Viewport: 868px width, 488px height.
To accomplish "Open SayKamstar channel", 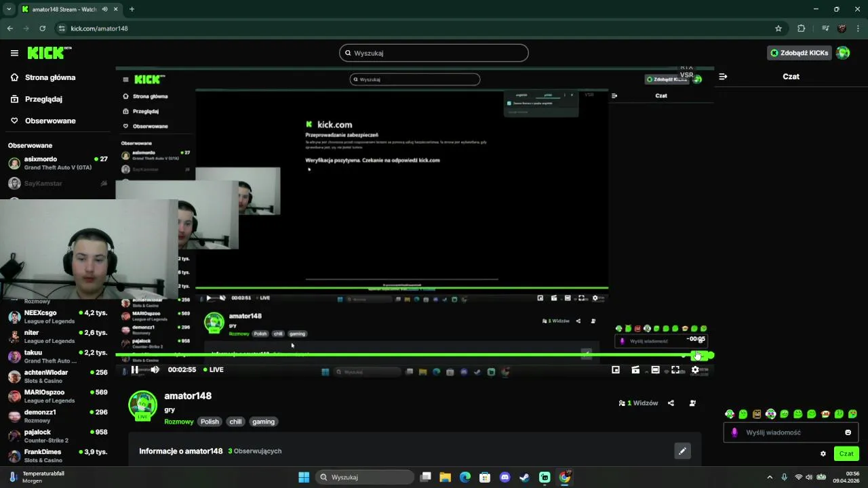I will pos(58,184).
